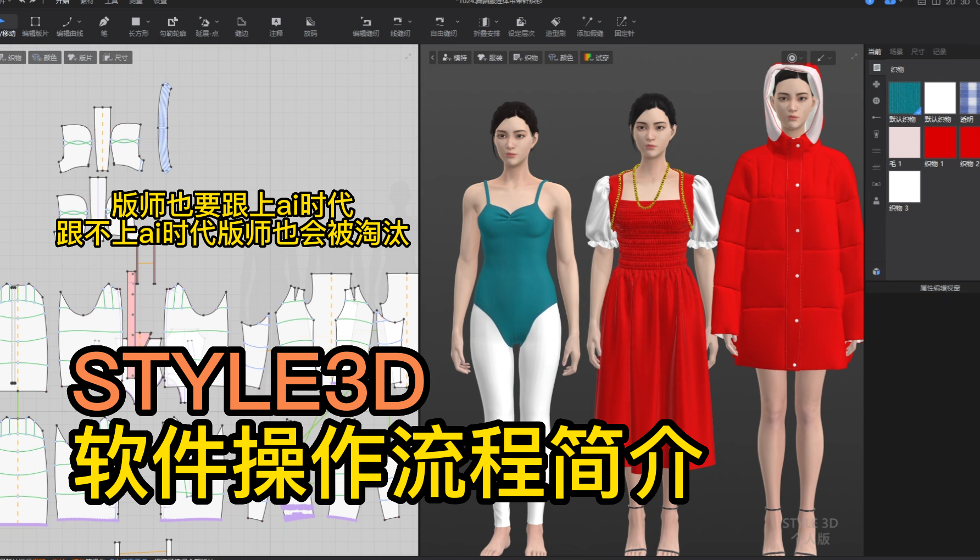Open the bow-tie icon in sidebar
980x560 pixels.
[x=877, y=184]
